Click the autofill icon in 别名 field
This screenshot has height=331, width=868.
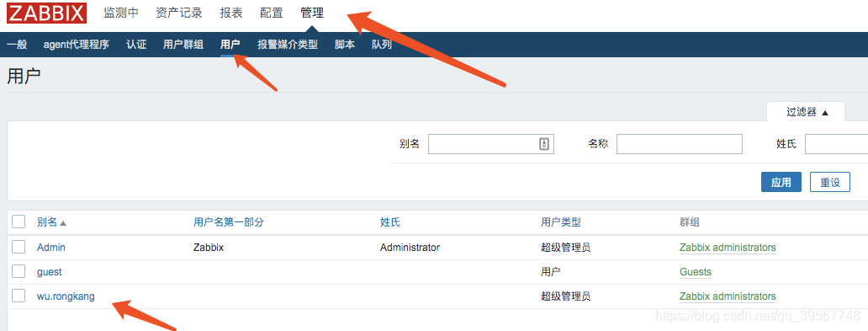[543, 144]
